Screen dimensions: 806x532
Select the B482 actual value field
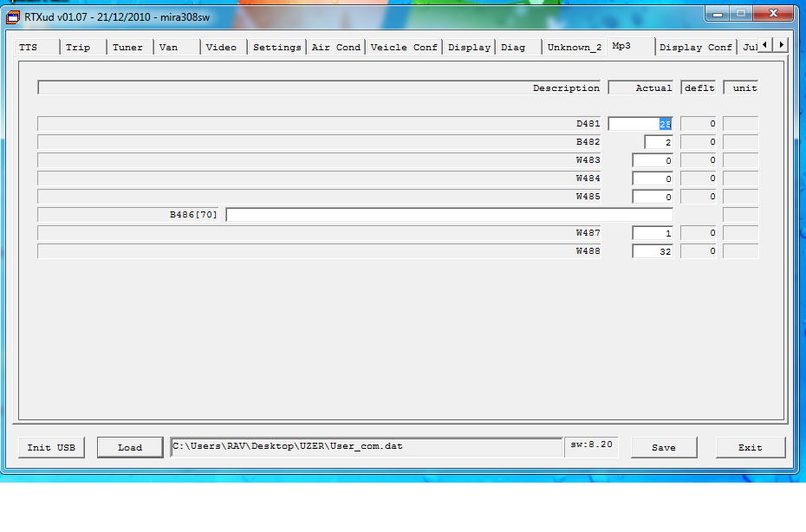click(658, 142)
